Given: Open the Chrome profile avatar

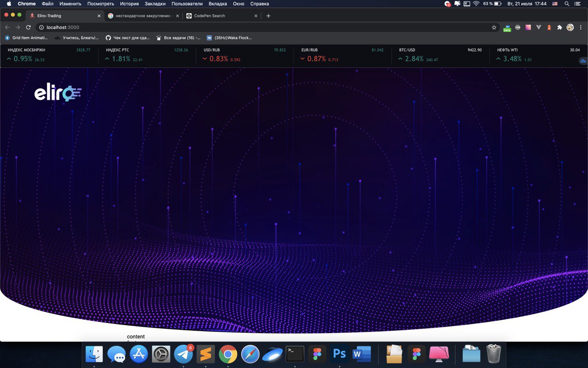Looking at the screenshot, I should pyautogui.click(x=570, y=28).
